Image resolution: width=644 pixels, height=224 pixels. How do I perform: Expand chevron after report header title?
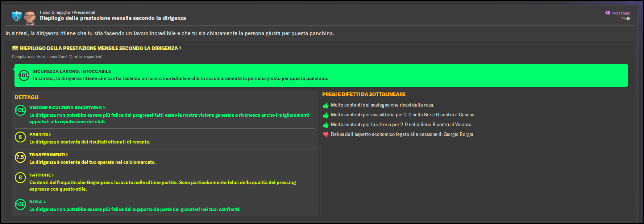[x=180, y=48]
